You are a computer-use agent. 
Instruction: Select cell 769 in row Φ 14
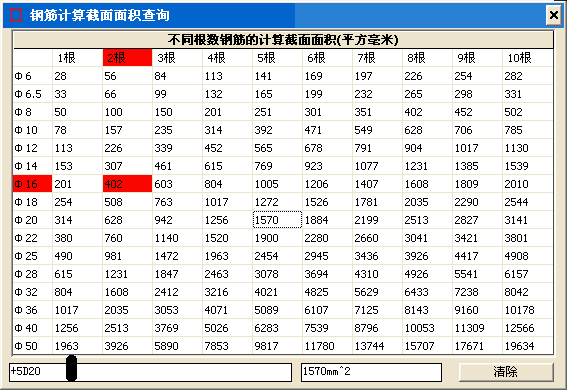tap(277, 166)
